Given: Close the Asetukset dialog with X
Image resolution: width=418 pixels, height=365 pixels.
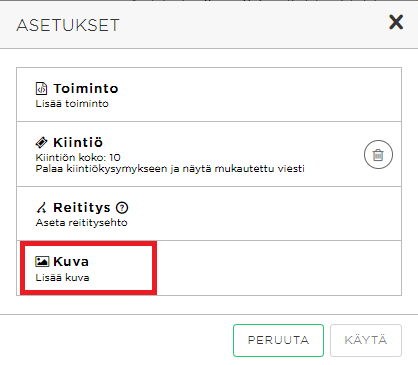Looking at the screenshot, I should (396, 22).
